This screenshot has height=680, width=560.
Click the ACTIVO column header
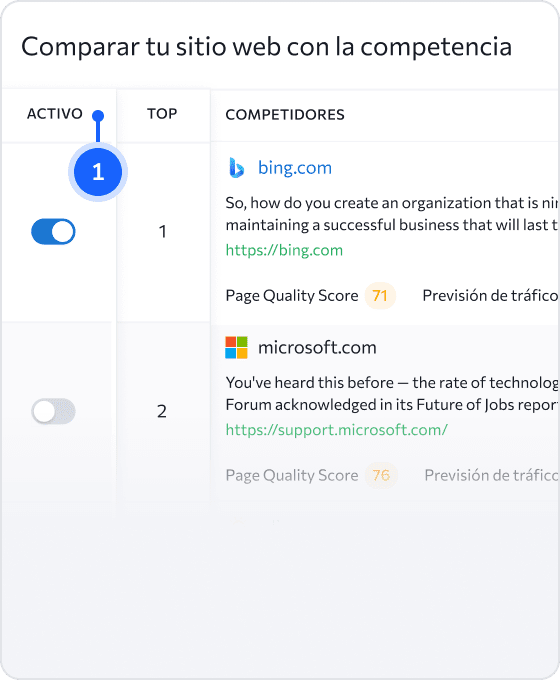coord(55,114)
